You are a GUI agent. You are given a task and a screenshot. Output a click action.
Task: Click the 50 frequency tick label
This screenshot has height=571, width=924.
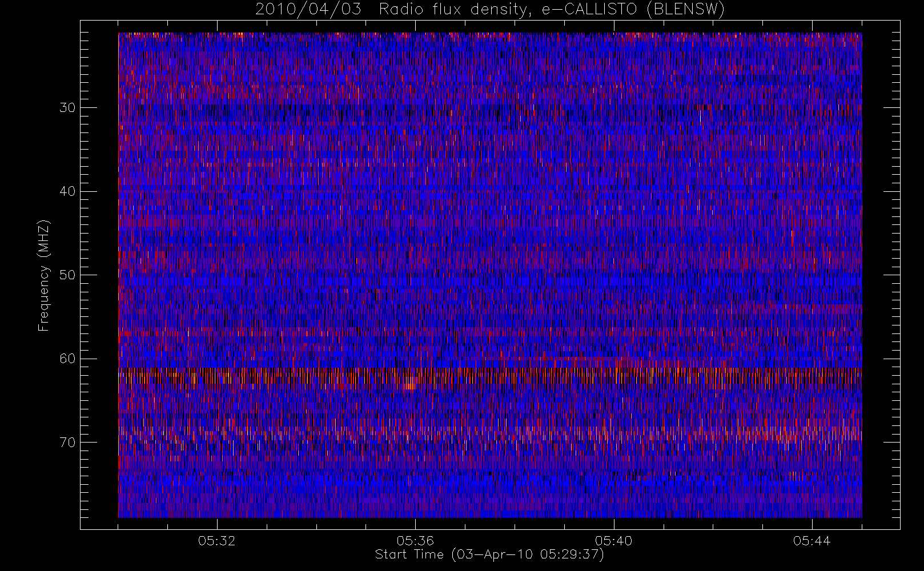(x=67, y=275)
